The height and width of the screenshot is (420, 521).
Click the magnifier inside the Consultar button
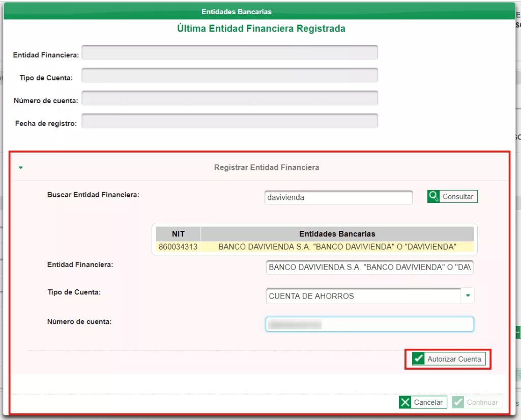pos(433,196)
